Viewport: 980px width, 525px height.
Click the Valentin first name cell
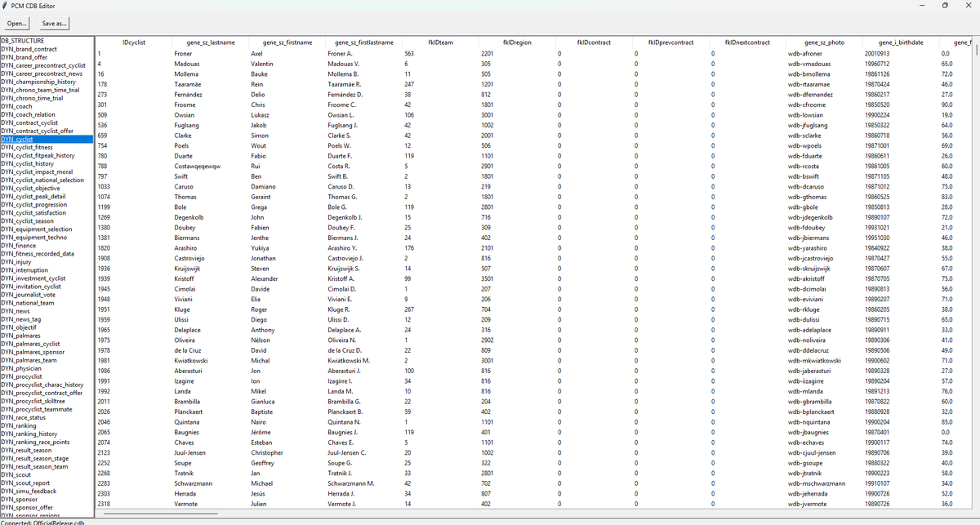pyautogui.click(x=262, y=64)
